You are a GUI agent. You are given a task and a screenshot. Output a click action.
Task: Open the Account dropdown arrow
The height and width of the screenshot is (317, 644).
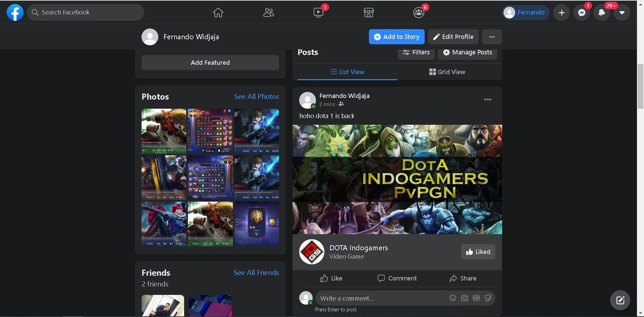[x=622, y=13]
